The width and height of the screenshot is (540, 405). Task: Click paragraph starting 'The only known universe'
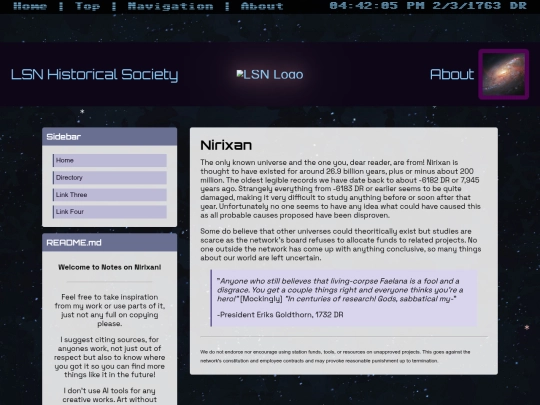pyautogui.click(x=341, y=189)
